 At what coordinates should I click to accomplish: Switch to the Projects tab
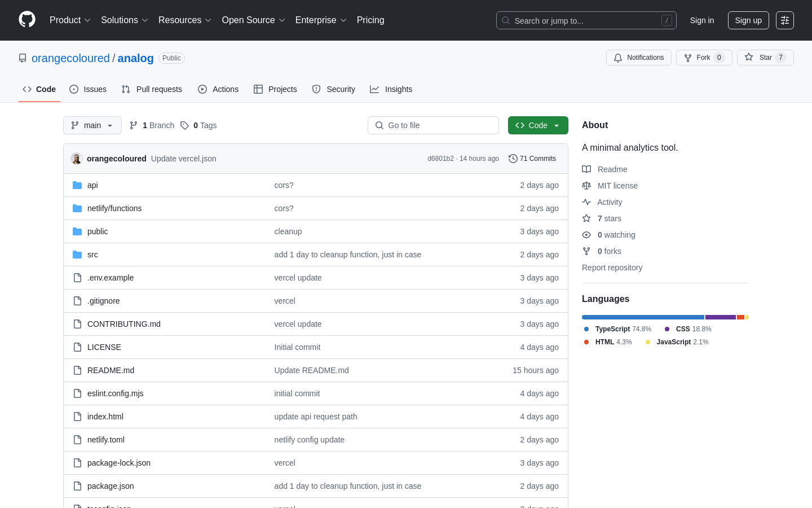pos(275,89)
